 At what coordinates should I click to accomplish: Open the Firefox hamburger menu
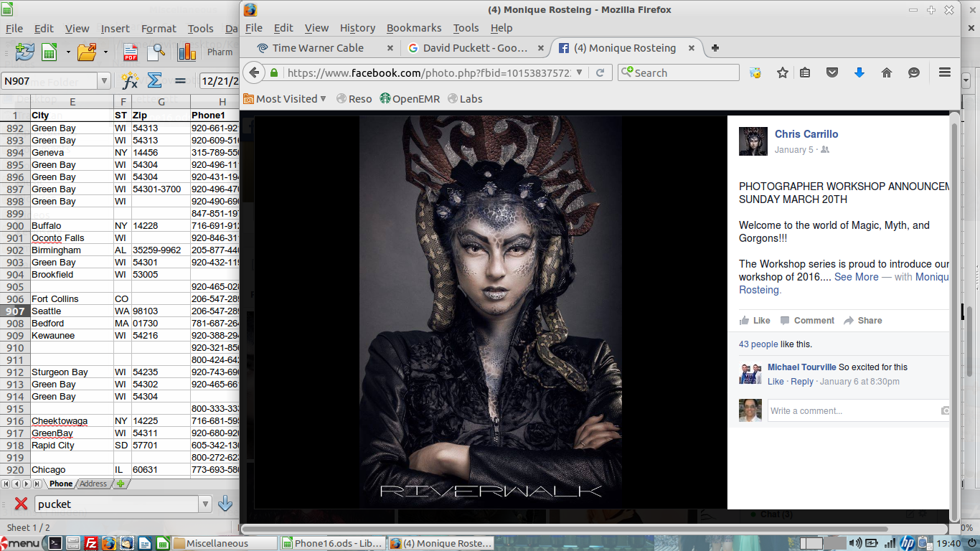pos(945,72)
